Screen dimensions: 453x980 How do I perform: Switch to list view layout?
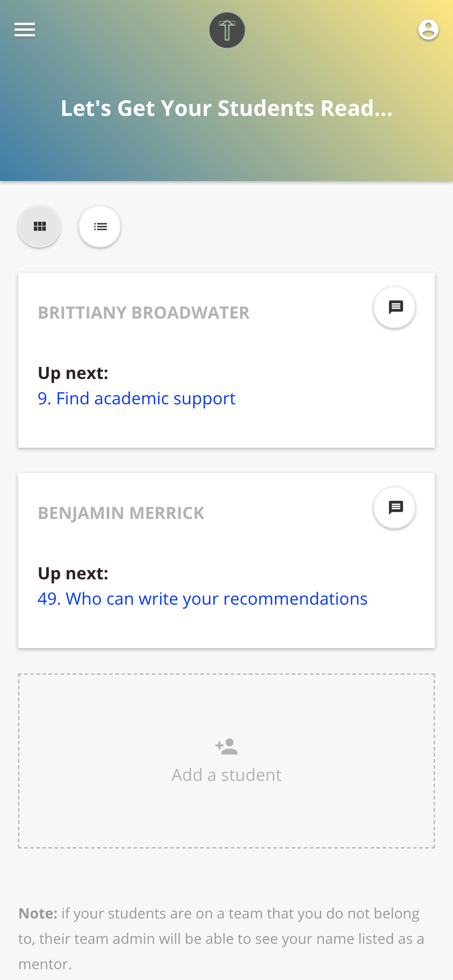[100, 226]
